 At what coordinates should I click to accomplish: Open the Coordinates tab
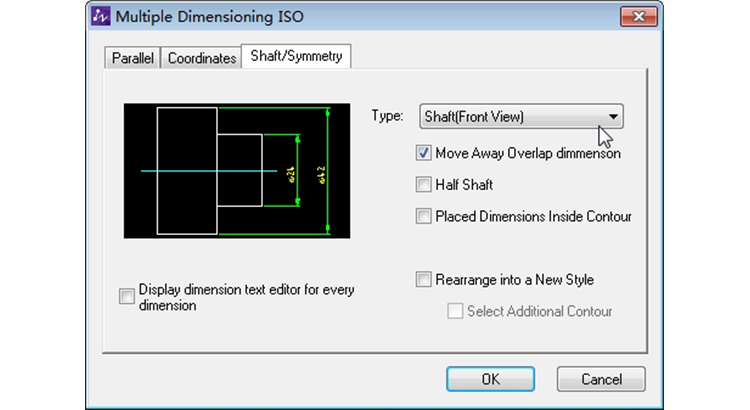202,58
